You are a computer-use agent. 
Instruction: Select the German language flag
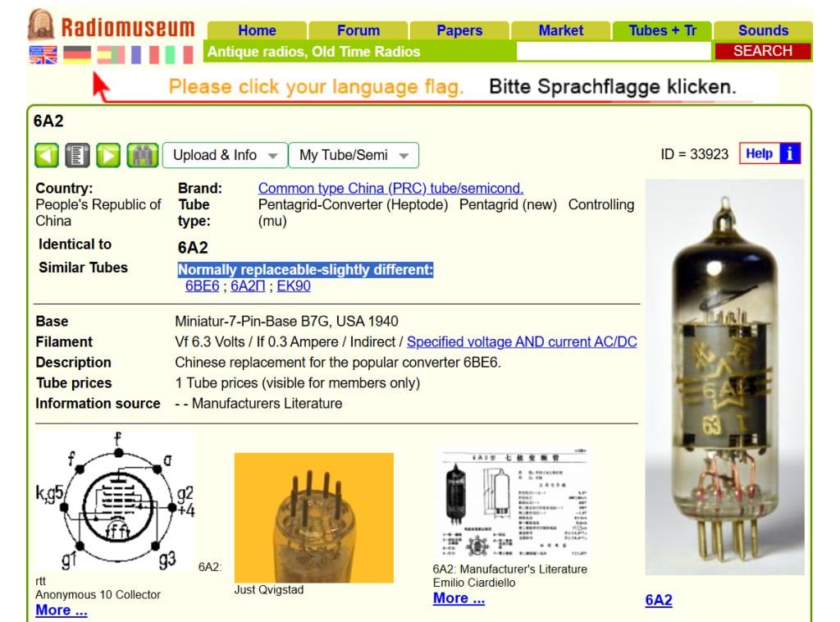[x=77, y=55]
